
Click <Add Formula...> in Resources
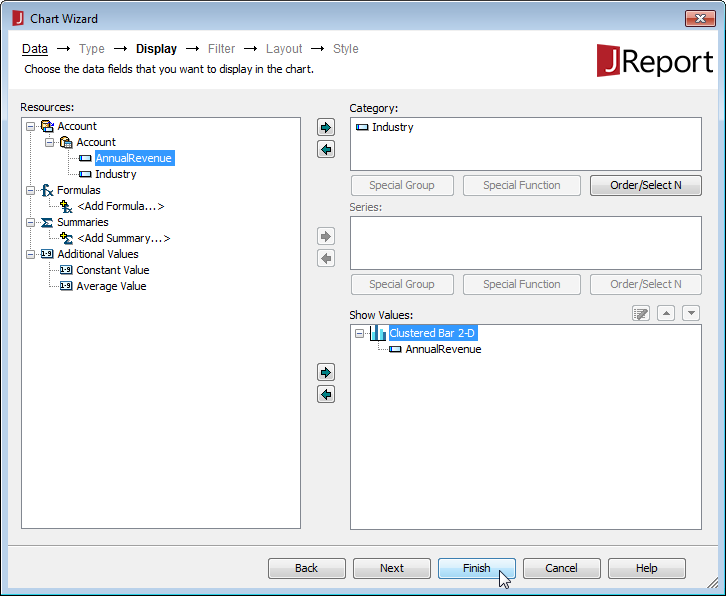point(120,206)
